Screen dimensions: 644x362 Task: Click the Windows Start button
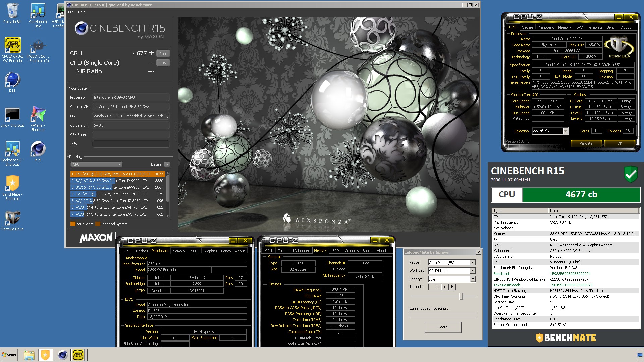[9, 355]
